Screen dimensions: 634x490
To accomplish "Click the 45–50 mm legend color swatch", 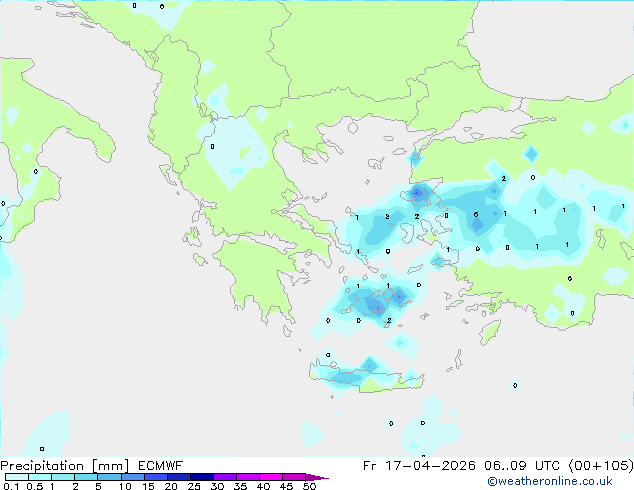I will [294, 477].
